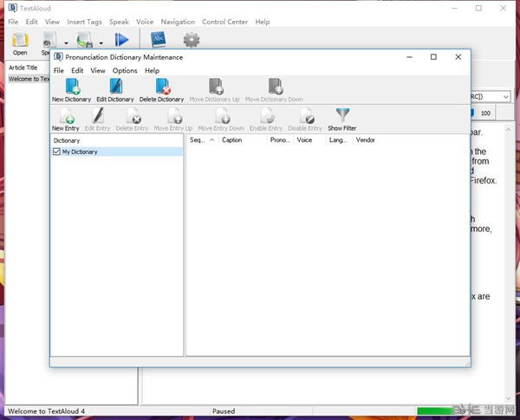Screen dimensions: 520x420
Task: Click the blue play speak icon in TextAloud
Action: pos(121,40)
